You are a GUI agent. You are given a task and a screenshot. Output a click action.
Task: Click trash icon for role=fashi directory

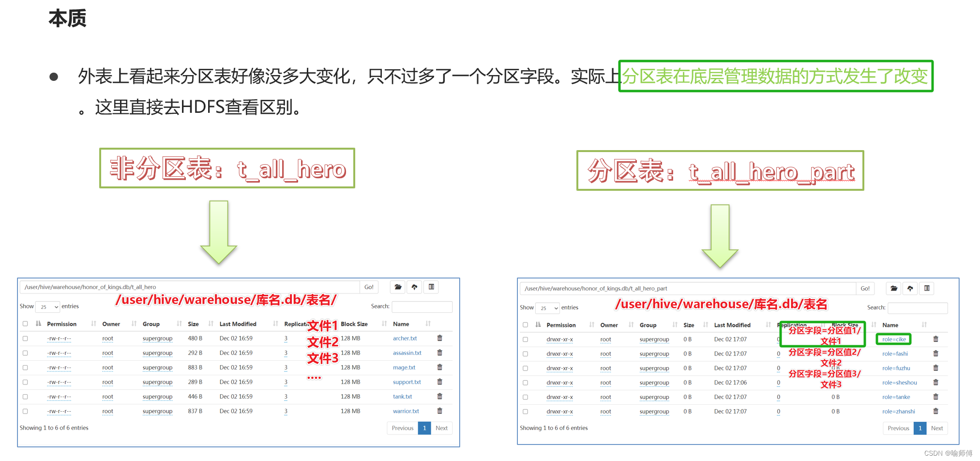pyautogui.click(x=935, y=353)
